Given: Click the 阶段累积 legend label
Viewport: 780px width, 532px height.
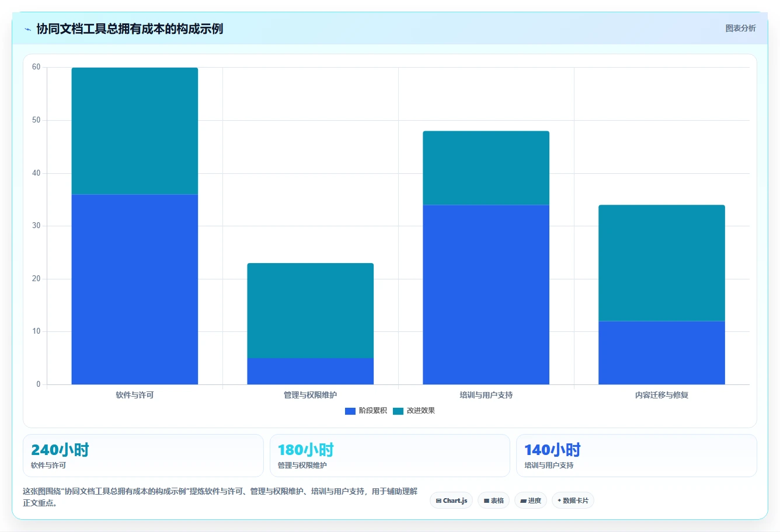Looking at the screenshot, I should 373,411.
